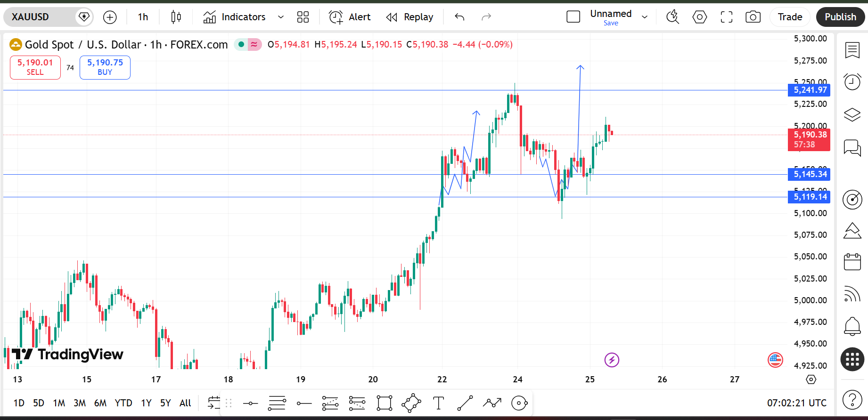Open the apps grid round button
The image size is (868, 420).
coord(852,359)
